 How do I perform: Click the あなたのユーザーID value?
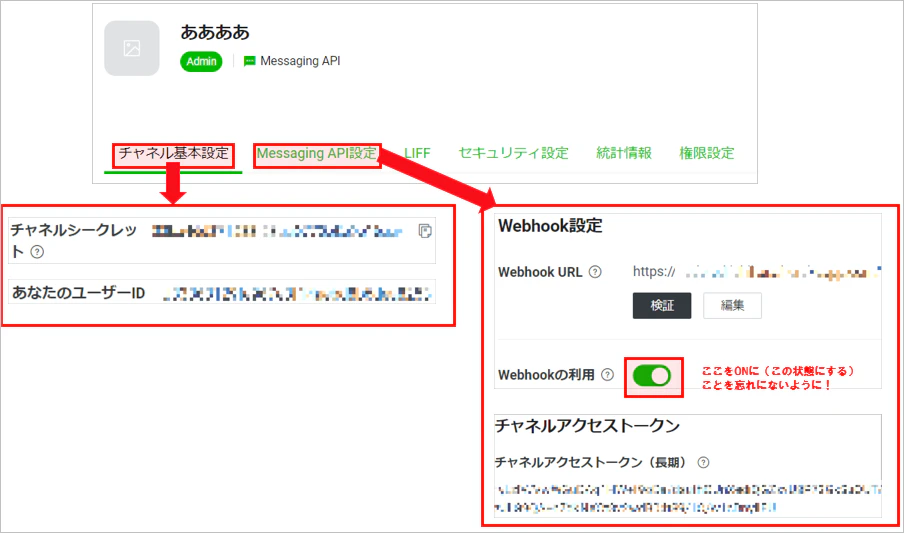click(297, 294)
